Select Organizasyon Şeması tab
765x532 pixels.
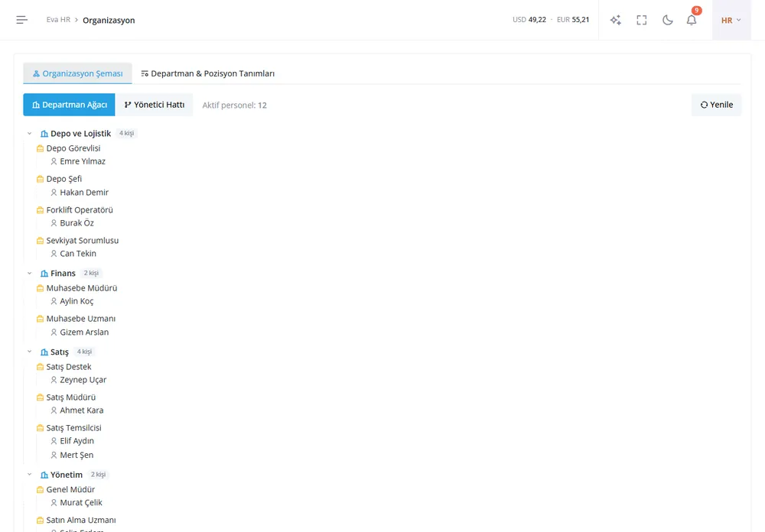77,73
